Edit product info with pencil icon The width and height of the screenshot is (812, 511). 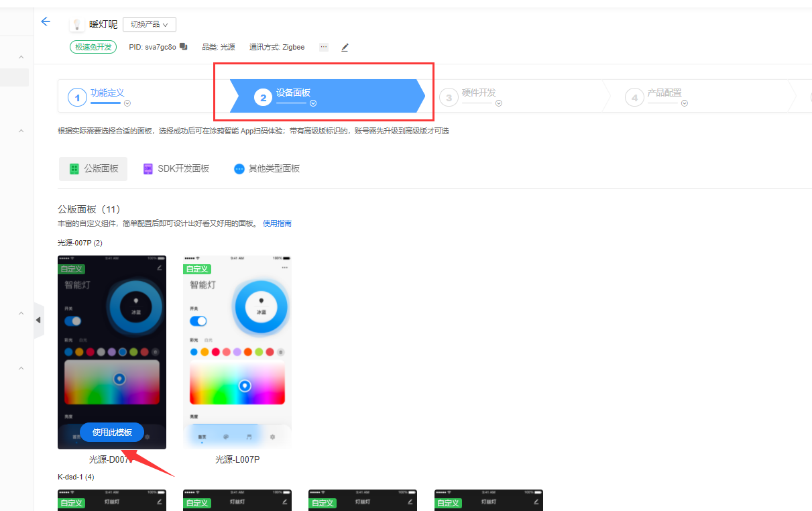pos(345,48)
